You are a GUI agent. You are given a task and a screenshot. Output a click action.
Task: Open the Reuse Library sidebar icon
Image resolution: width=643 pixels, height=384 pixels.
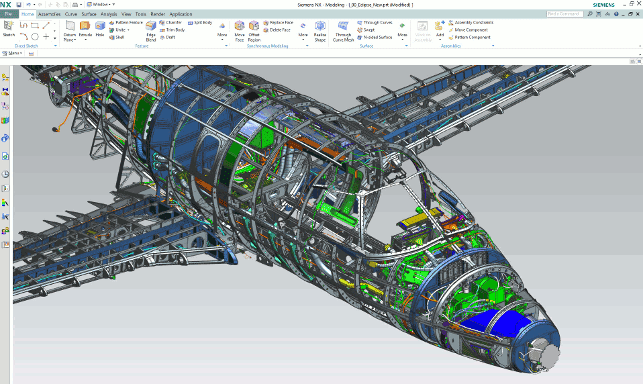(5, 121)
